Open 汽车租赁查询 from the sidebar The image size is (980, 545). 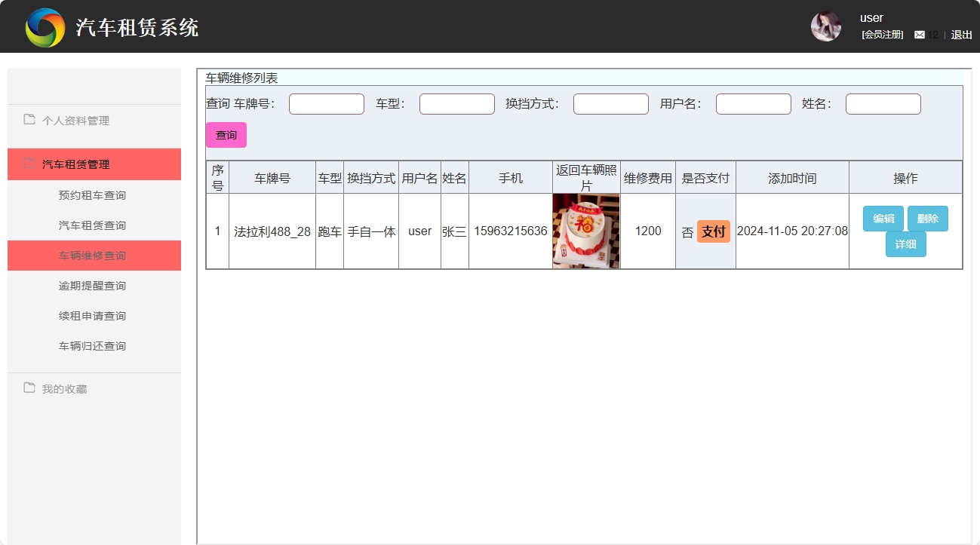pyautogui.click(x=94, y=225)
